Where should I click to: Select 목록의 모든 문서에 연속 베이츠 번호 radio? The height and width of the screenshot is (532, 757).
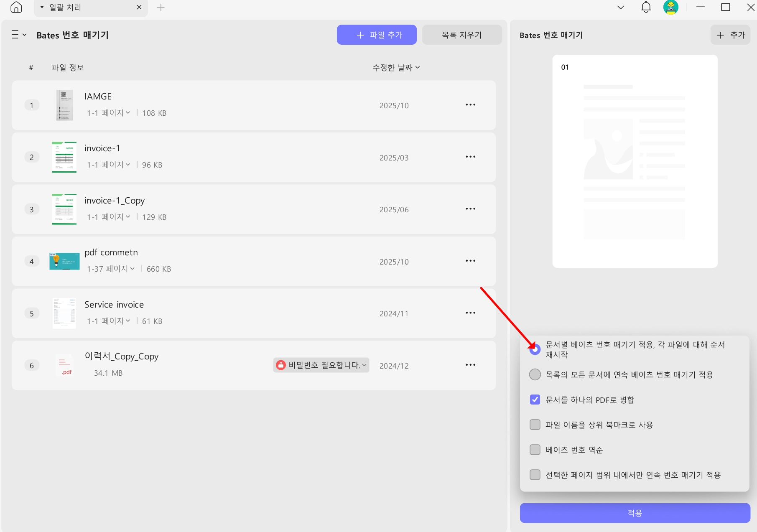click(535, 374)
